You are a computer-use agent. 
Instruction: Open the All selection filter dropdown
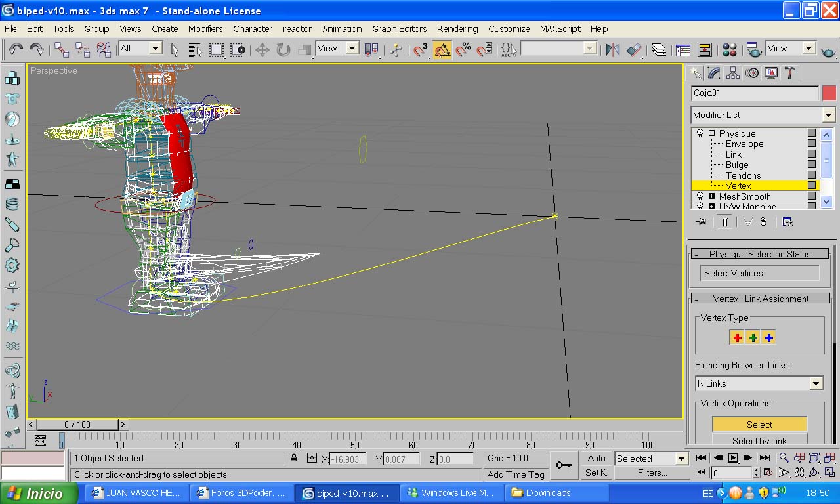click(140, 48)
